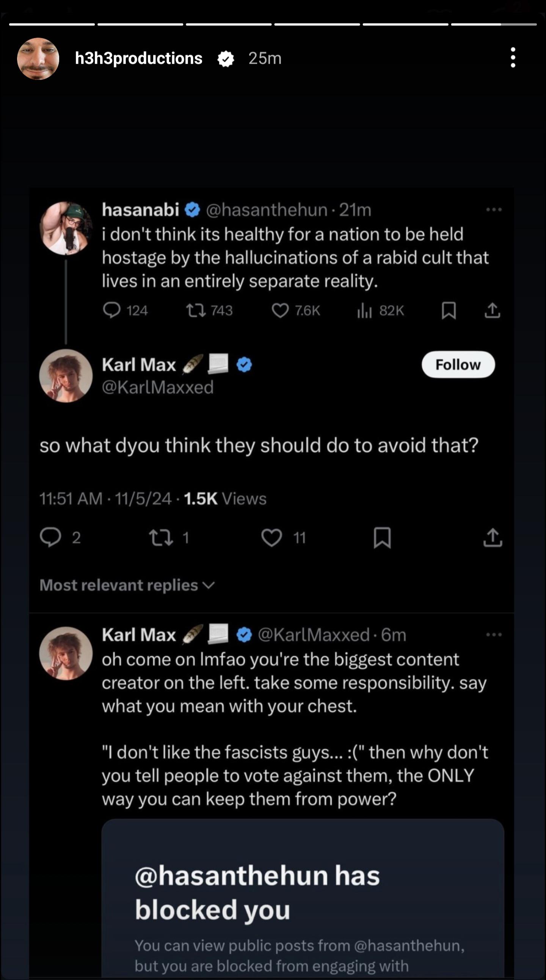Open more options on hasanabi's tweet
546x980 pixels.
(x=494, y=210)
